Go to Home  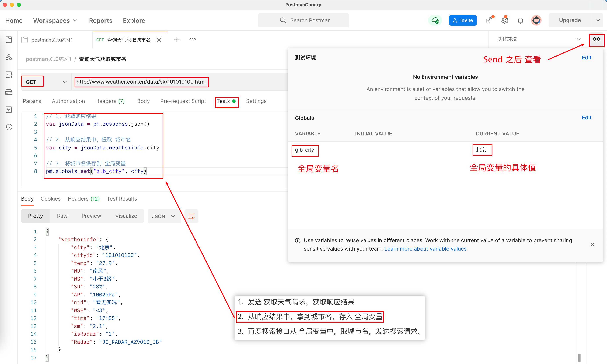(x=14, y=21)
